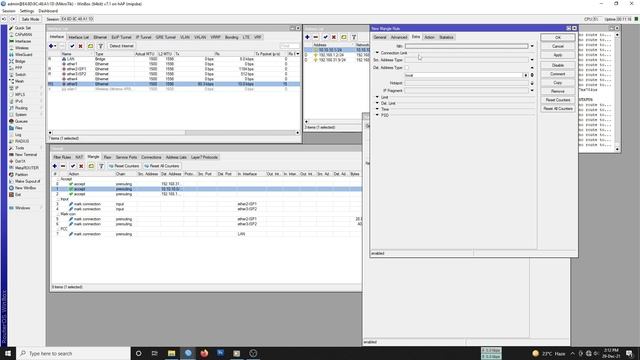Open Dot1X in the sidebar
Image resolution: width=640 pixels, height=360 pixels.
(x=20, y=161)
